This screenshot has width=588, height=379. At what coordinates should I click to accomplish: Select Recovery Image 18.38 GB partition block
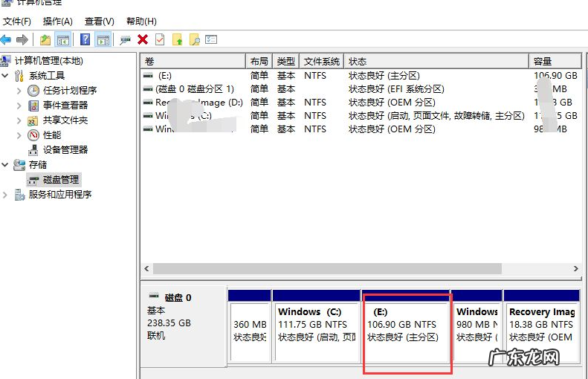542,326
